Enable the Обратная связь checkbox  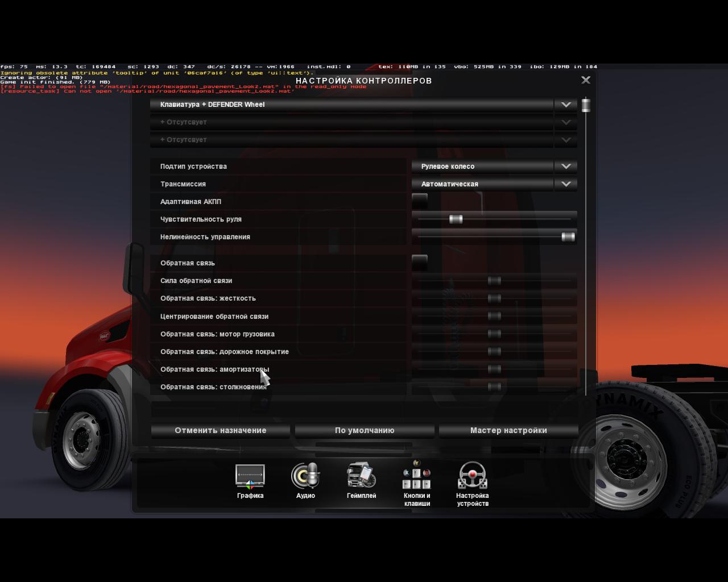(x=420, y=263)
